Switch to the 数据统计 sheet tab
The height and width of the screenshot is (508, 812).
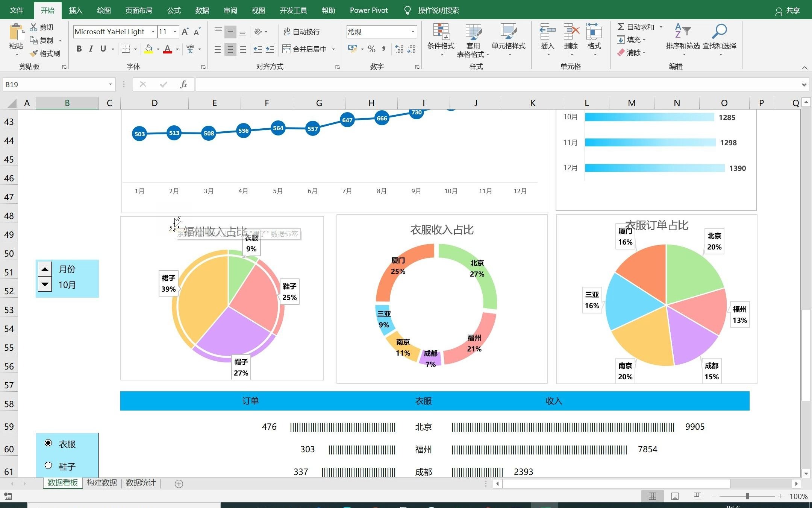pyautogui.click(x=141, y=482)
